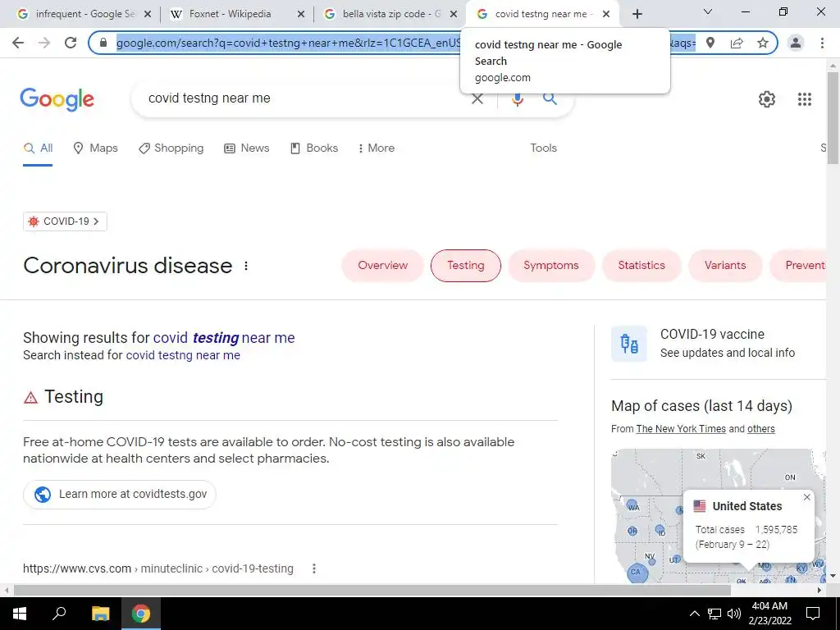
Task: Select the Statistics pill
Action: pyautogui.click(x=641, y=266)
